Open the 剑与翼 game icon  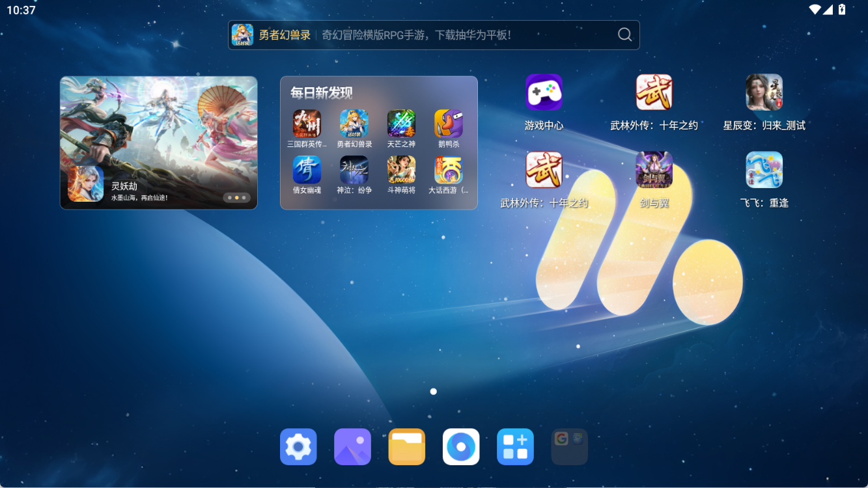[654, 170]
